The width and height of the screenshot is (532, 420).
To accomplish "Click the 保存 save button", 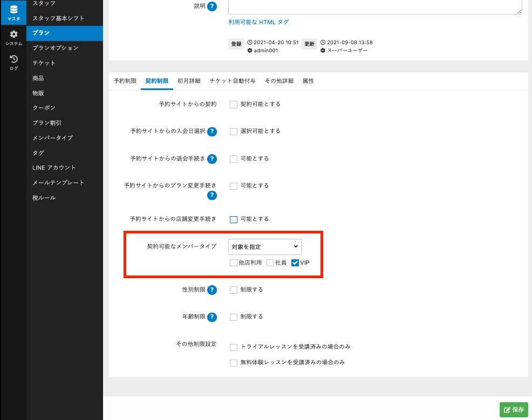I will 514,410.
